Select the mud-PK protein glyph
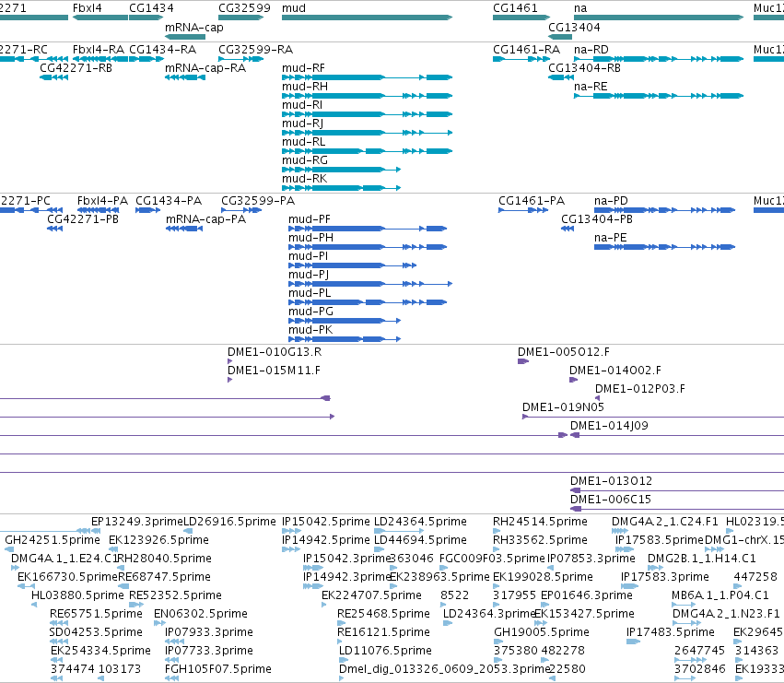This screenshot has height=683, width=784. pyautogui.click(x=345, y=339)
